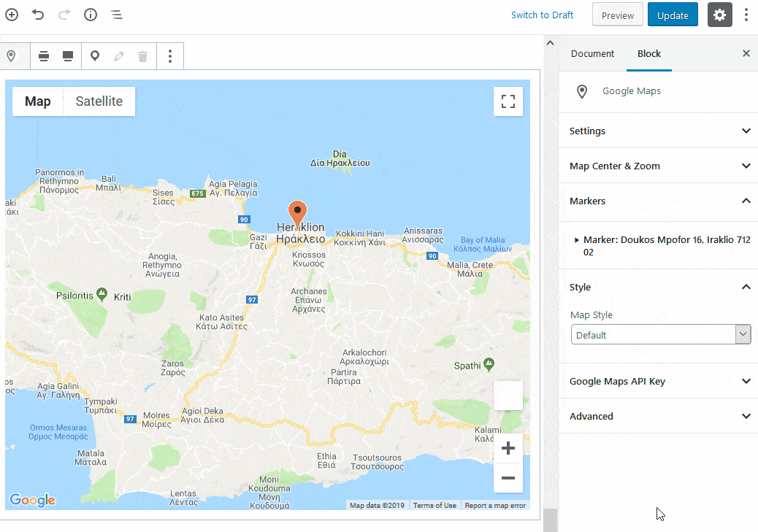Click the Moires label on the map
Screen dimensions: 758x532
pos(156,420)
